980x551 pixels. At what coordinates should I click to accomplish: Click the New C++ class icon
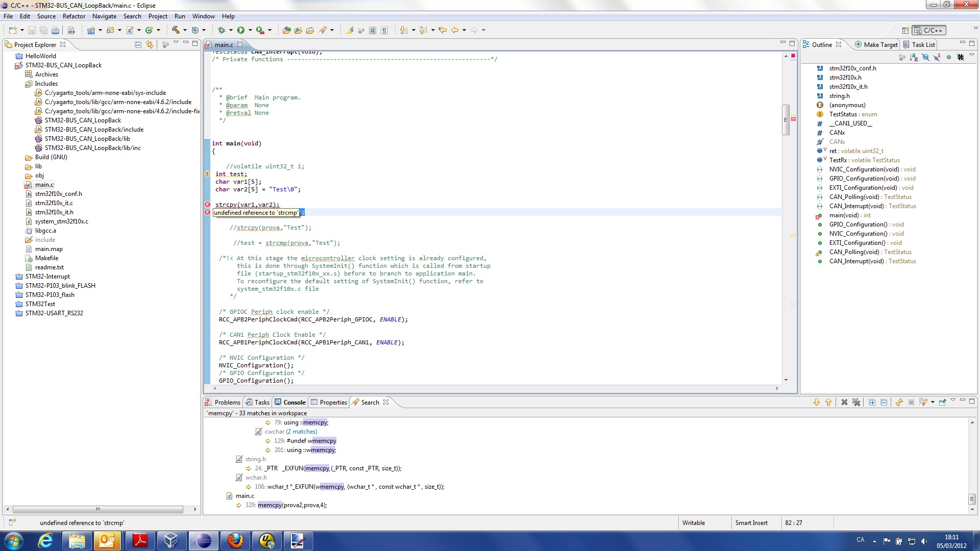pyautogui.click(x=149, y=30)
